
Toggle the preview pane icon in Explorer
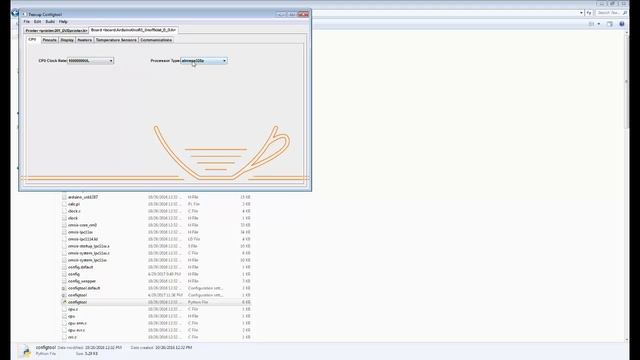coord(609,24)
